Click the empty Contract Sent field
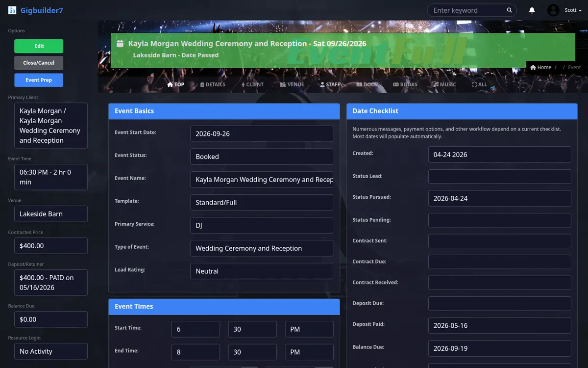This screenshot has height=368, width=588. click(x=499, y=241)
